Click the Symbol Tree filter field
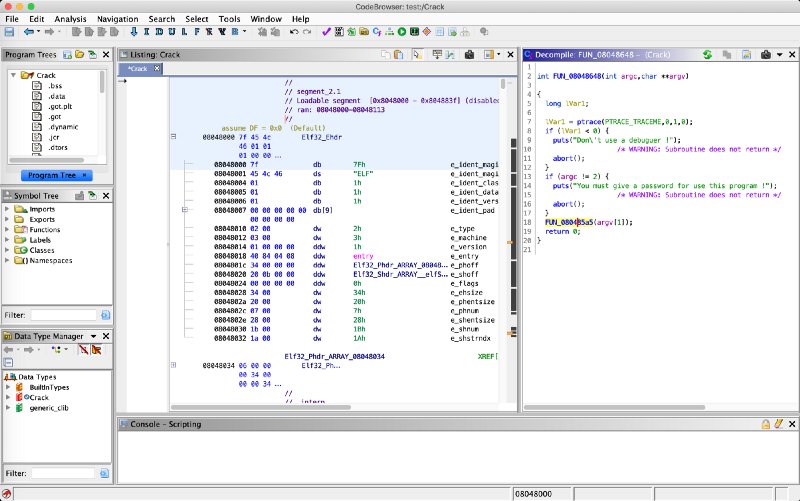The width and height of the screenshot is (800, 501). click(62, 313)
